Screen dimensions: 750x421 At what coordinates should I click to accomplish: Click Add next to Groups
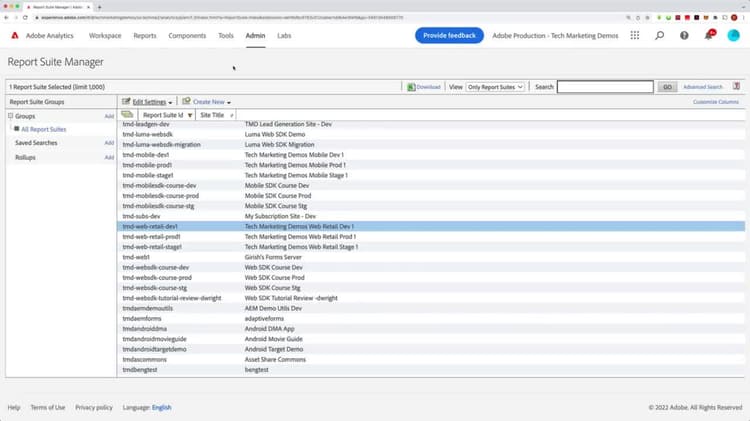coord(109,116)
